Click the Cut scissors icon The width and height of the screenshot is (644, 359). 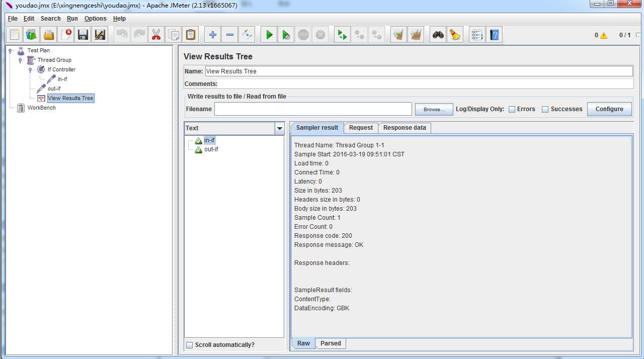(x=156, y=35)
